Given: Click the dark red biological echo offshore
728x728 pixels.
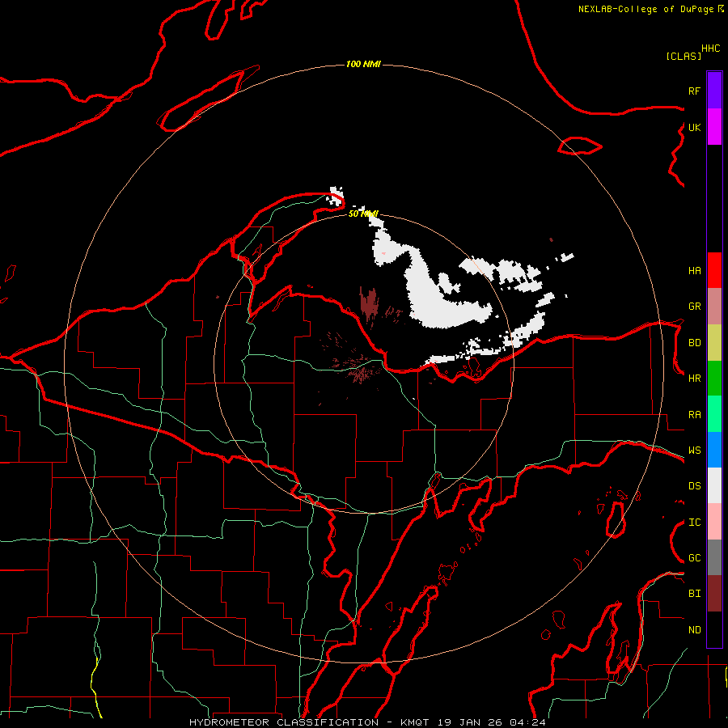Looking at the screenshot, I should tap(370, 304).
